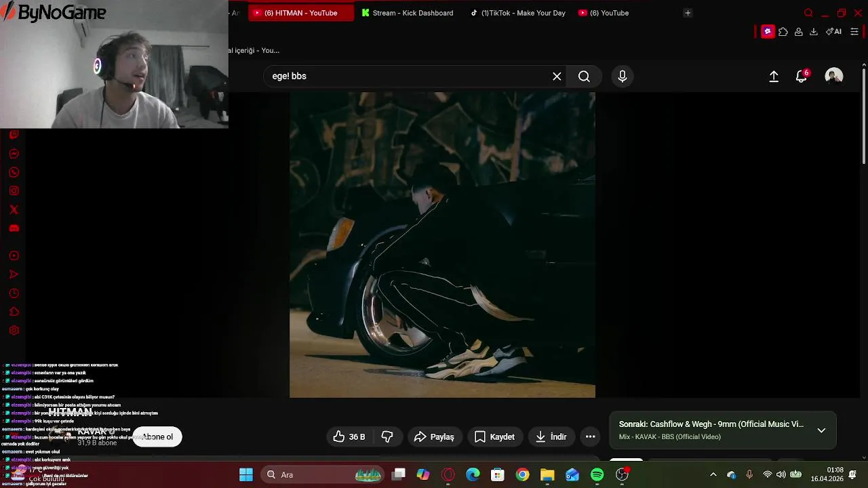Collapse the Sonraki up-next panel chevron

tap(821, 430)
